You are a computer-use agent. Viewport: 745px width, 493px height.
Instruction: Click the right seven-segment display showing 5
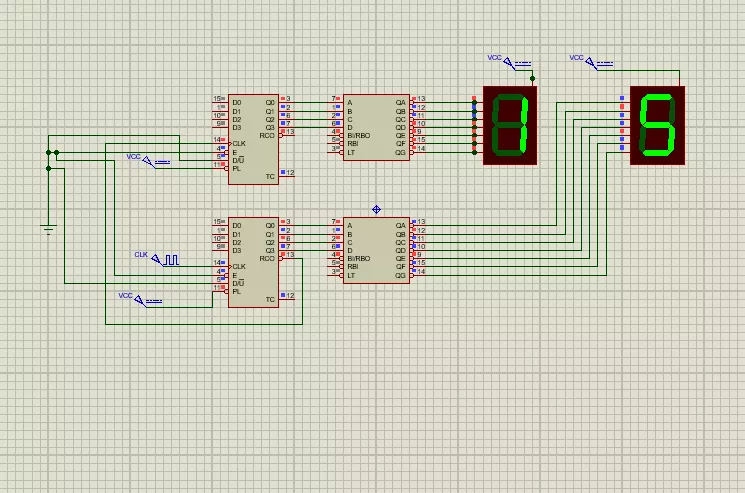[657, 126]
